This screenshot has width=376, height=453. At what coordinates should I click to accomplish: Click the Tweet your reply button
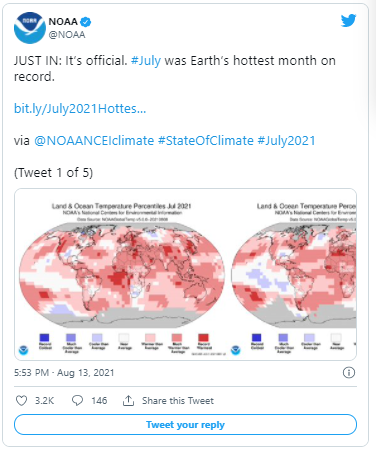tap(185, 425)
